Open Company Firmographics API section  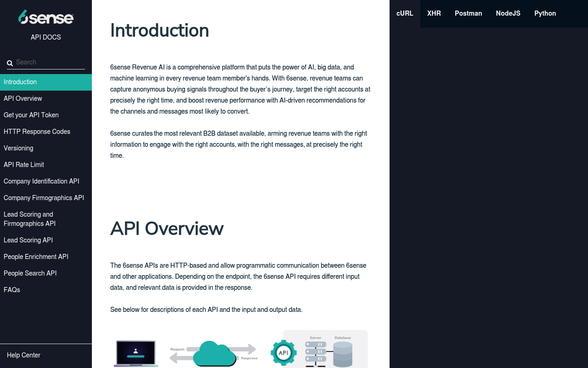(x=46, y=198)
